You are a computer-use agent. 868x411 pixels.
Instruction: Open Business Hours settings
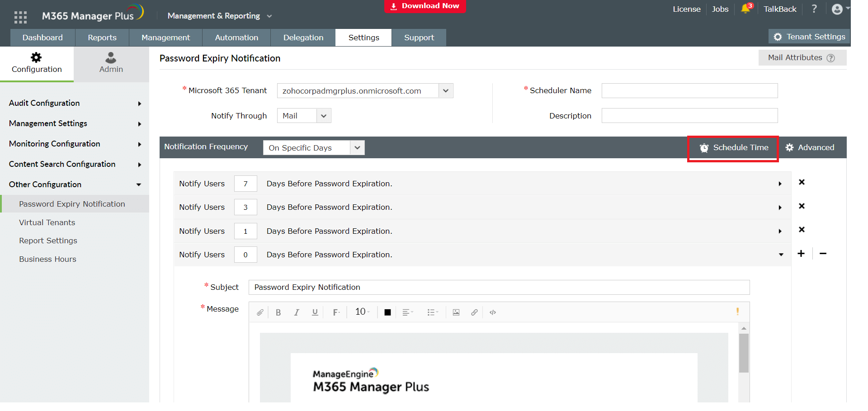47,259
